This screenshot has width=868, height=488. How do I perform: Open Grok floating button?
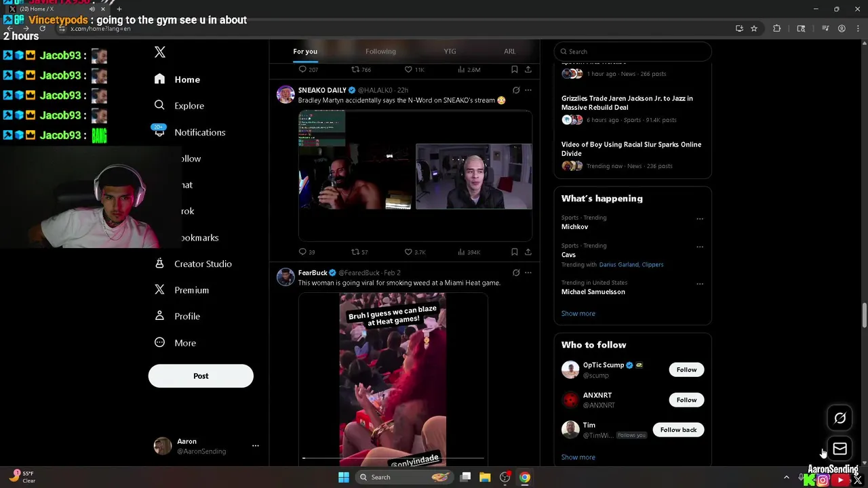coord(840,418)
